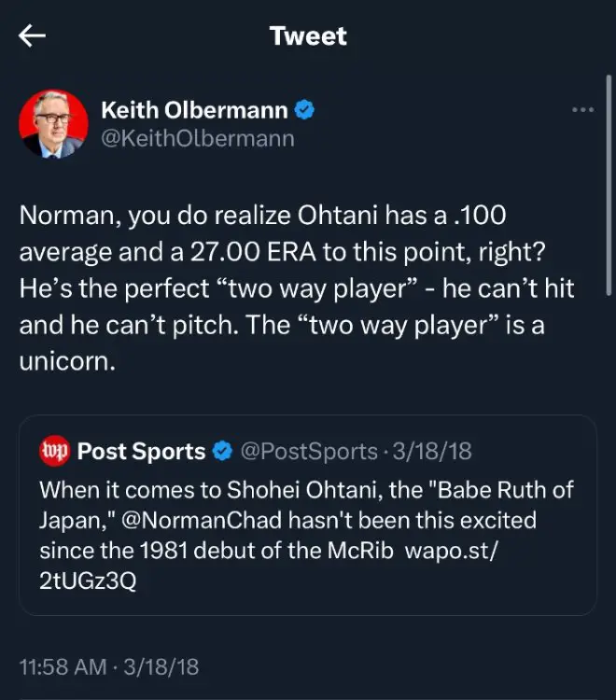
Task: Open the Keith Olbermann display name
Action: [195, 110]
